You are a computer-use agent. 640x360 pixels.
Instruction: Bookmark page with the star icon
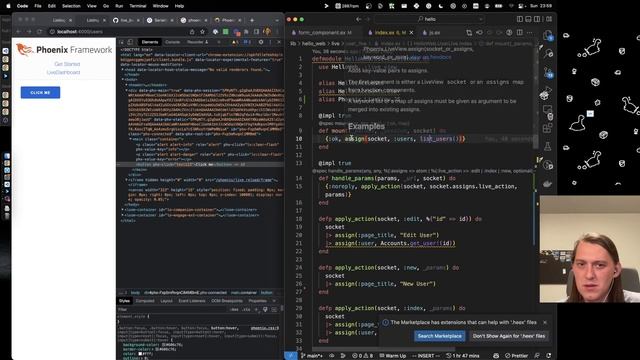(202, 32)
